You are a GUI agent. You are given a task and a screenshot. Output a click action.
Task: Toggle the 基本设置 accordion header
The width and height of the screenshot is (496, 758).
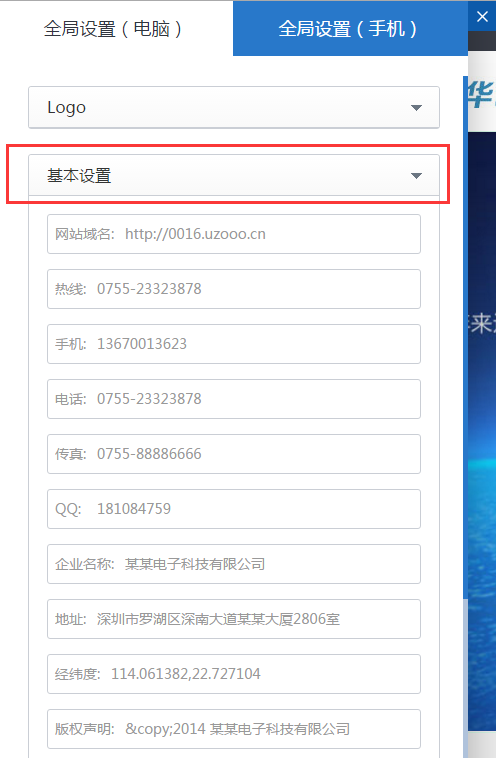(x=234, y=175)
